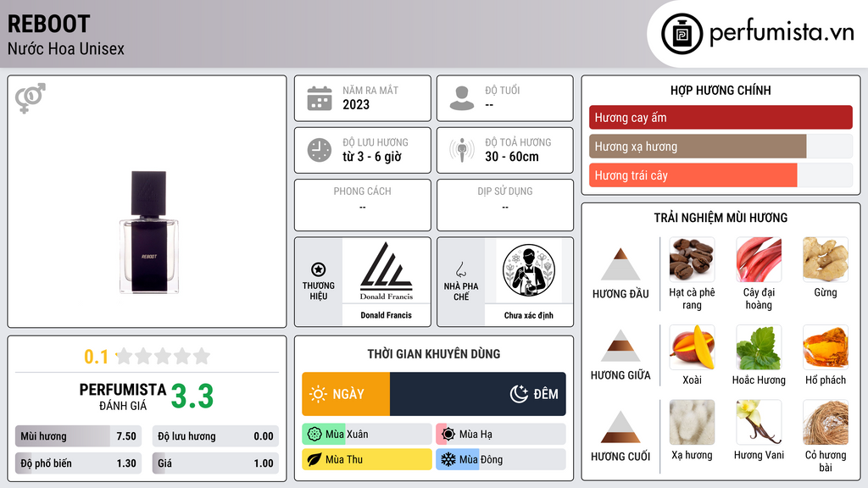Screen dimensions: 868x488
Task: Click the Thời gian khuyên dùng heading
Action: [434, 353]
